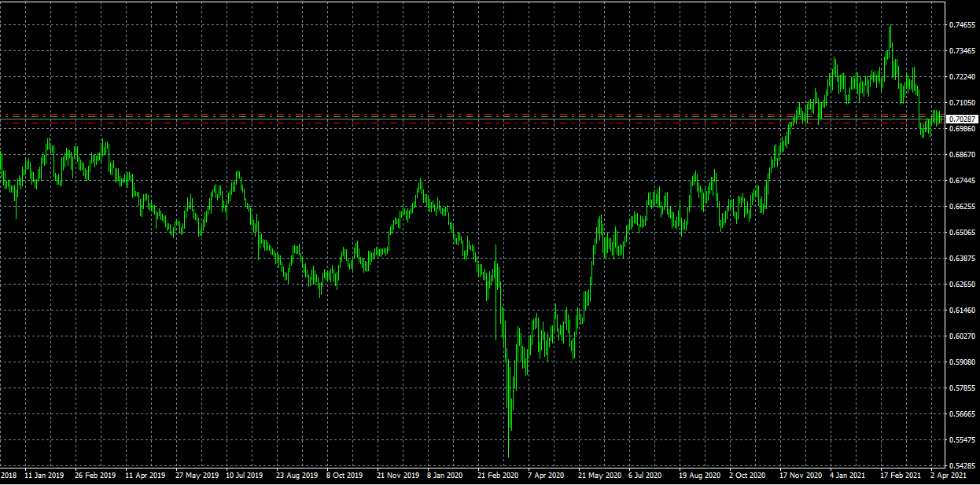Select the 19 Aug 2020 date label
This screenshot has height=485, width=980.
[x=699, y=476]
